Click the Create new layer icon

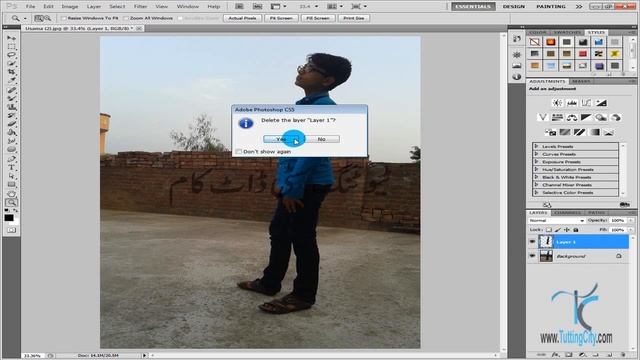click(x=609, y=355)
